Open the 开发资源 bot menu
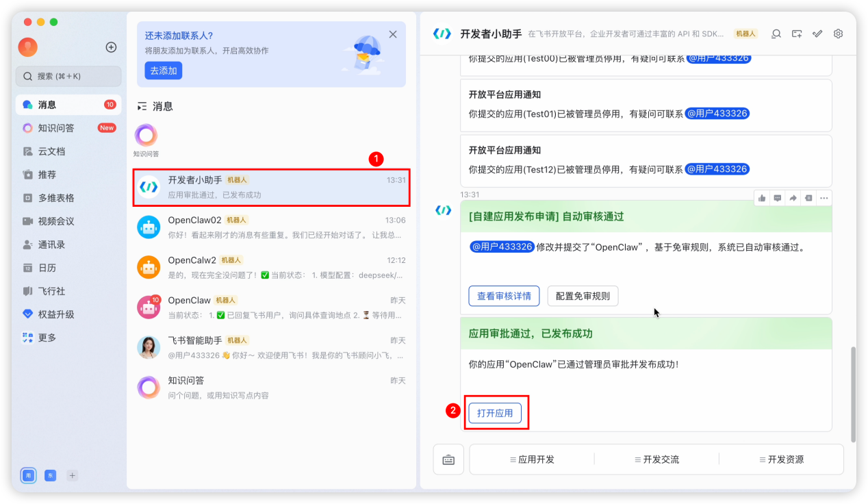 (x=780, y=459)
